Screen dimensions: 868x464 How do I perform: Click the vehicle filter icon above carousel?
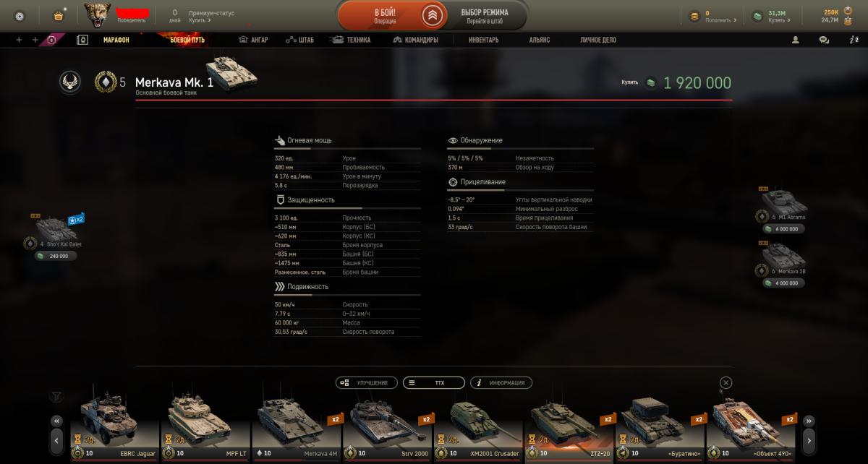click(56, 396)
